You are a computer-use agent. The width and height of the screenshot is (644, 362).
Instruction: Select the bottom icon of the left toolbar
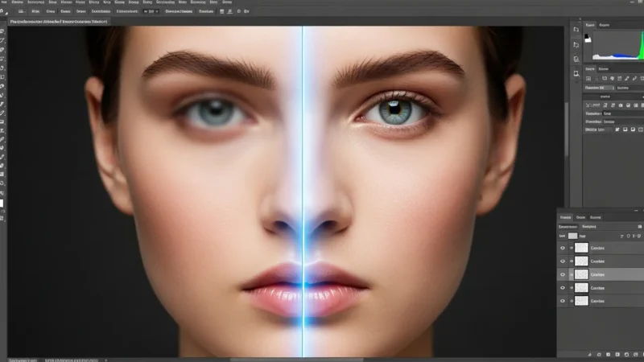click(2, 219)
